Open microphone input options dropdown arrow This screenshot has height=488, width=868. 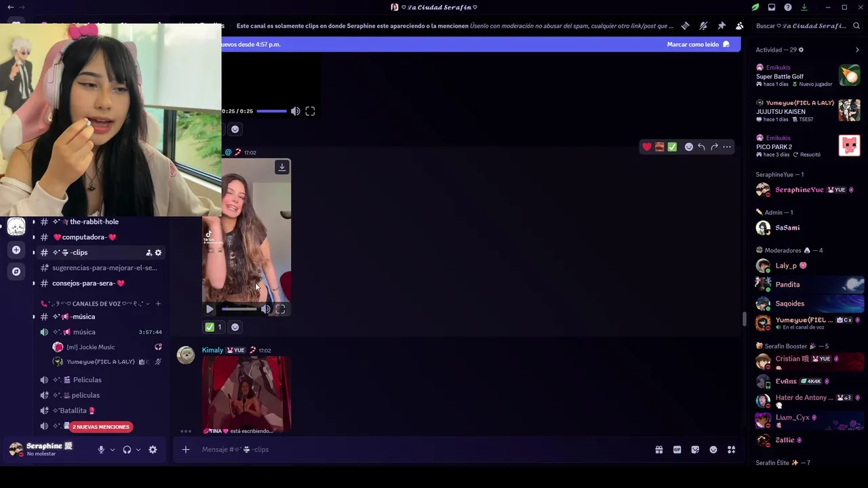[x=113, y=449]
